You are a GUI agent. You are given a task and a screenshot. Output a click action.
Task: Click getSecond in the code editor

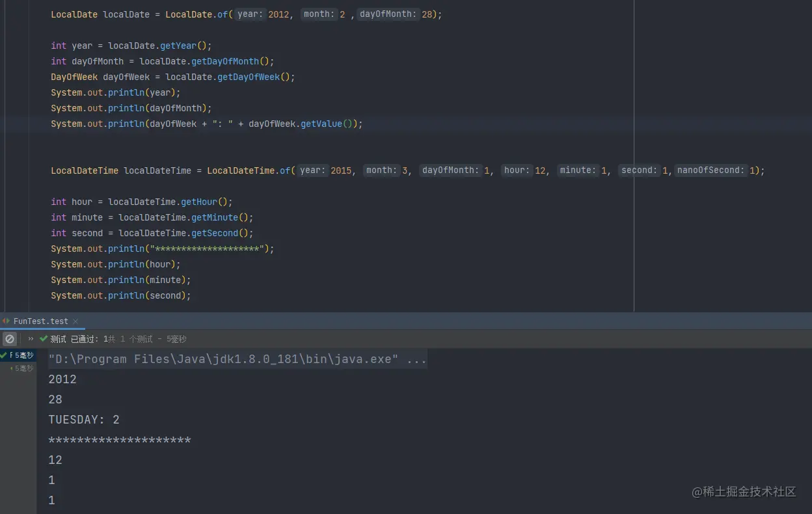[x=215, y=233]
